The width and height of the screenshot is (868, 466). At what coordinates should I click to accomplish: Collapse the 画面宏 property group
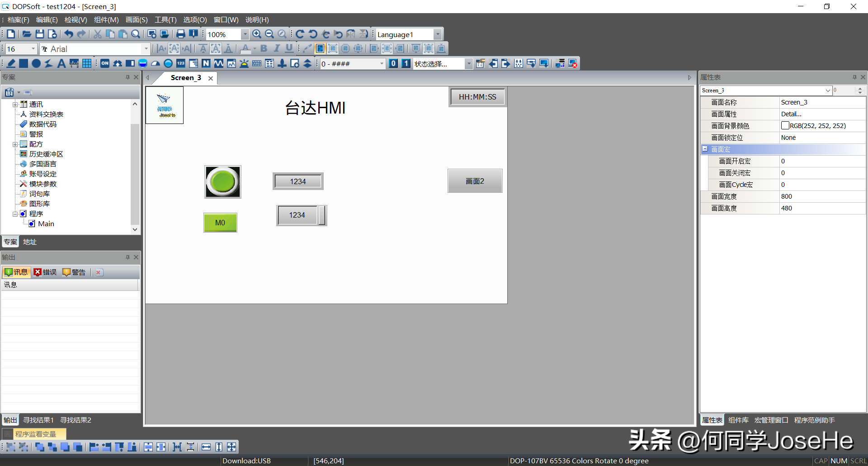[x=705, y=149]
